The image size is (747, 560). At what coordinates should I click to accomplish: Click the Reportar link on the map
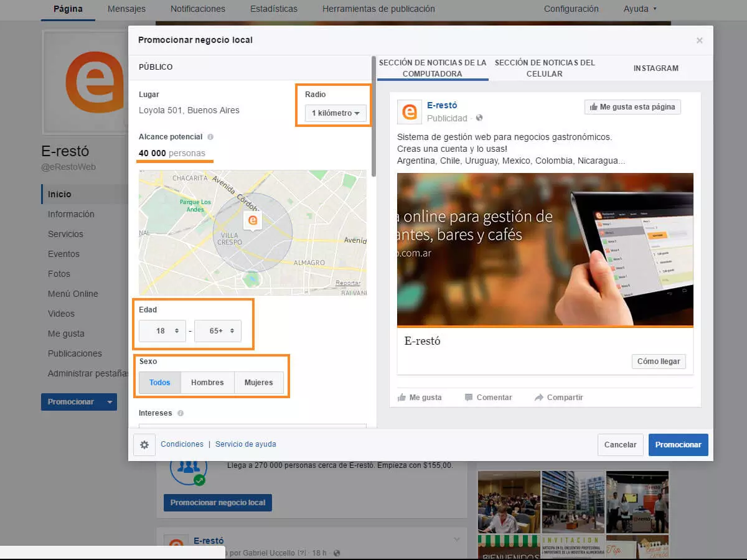click(348, 283)
